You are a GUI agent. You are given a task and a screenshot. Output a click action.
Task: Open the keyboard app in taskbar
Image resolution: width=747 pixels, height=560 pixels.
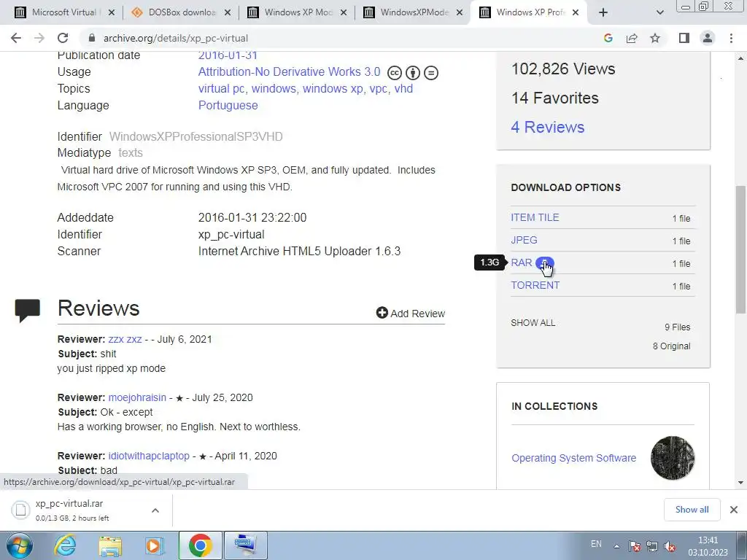[245, 545]
